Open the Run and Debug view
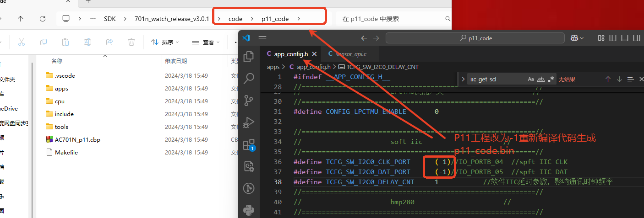This screenshot has width=644, height=218. [x=249, y=122]
